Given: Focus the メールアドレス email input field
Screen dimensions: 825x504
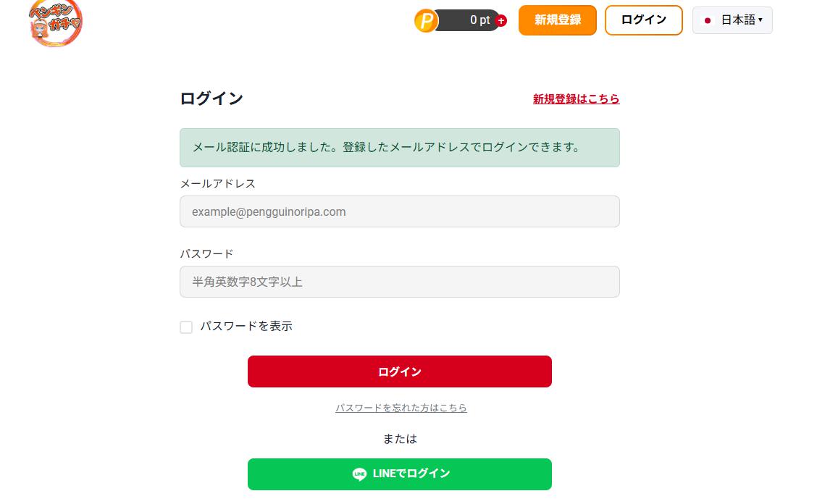Looking at the screenshot, I should [399, 211].
